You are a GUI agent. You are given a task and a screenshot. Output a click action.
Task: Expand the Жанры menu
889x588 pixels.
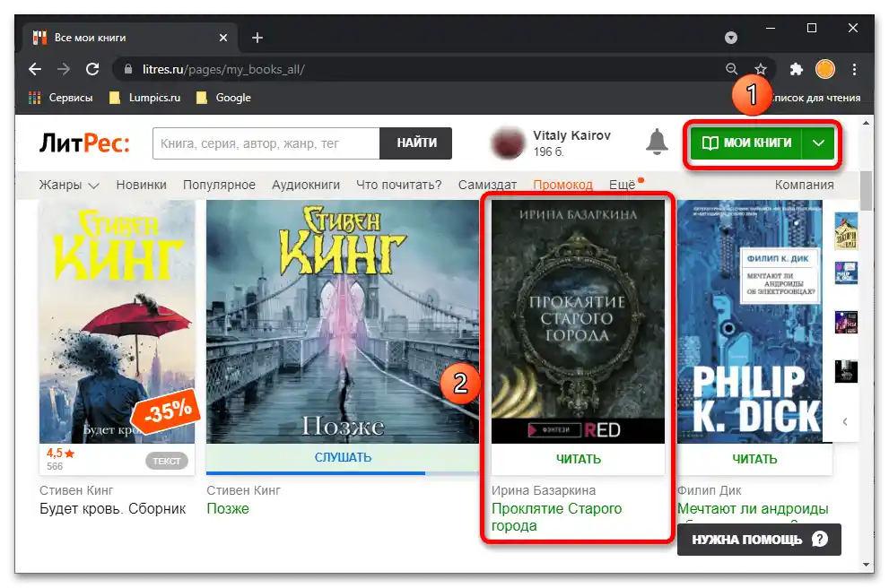pyautogui.click(x=69, y=185)
